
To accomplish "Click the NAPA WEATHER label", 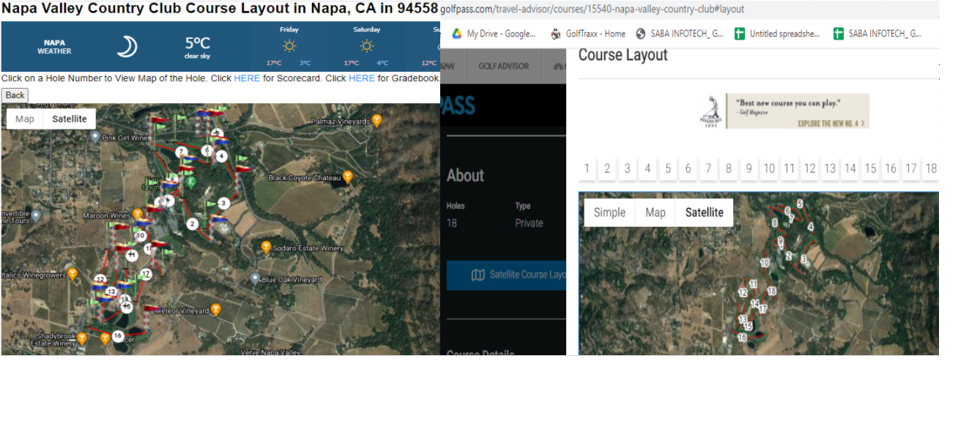I will coord(54,47).
